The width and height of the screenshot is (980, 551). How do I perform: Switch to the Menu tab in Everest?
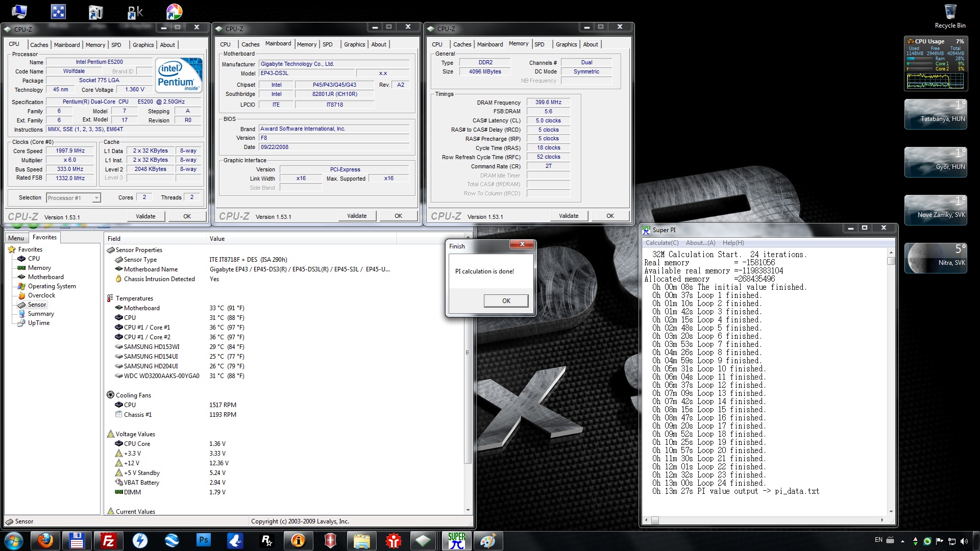pyautogui.click(x=16, y=238)
